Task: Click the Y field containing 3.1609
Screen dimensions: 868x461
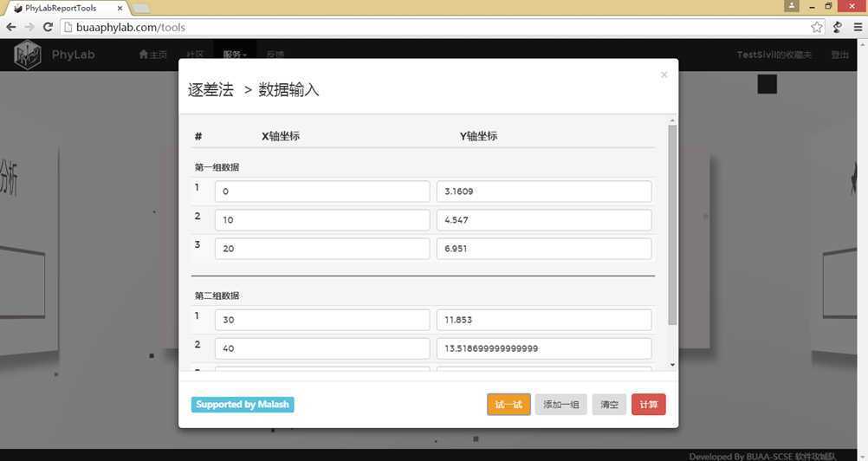Action: click(x=544, y=192)
